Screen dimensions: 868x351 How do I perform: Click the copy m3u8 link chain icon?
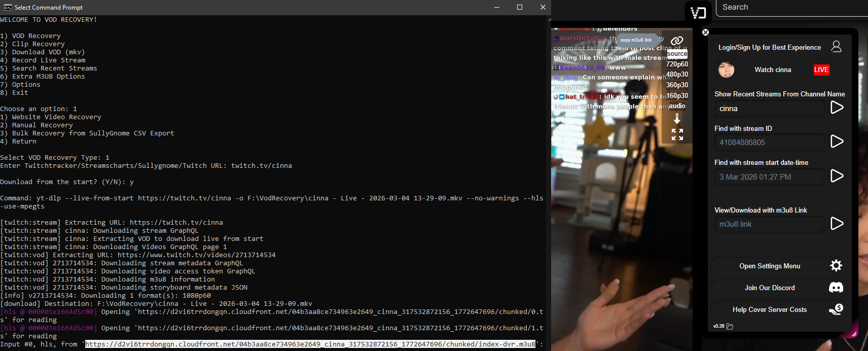pyautogui.click(x=677, y=41)
